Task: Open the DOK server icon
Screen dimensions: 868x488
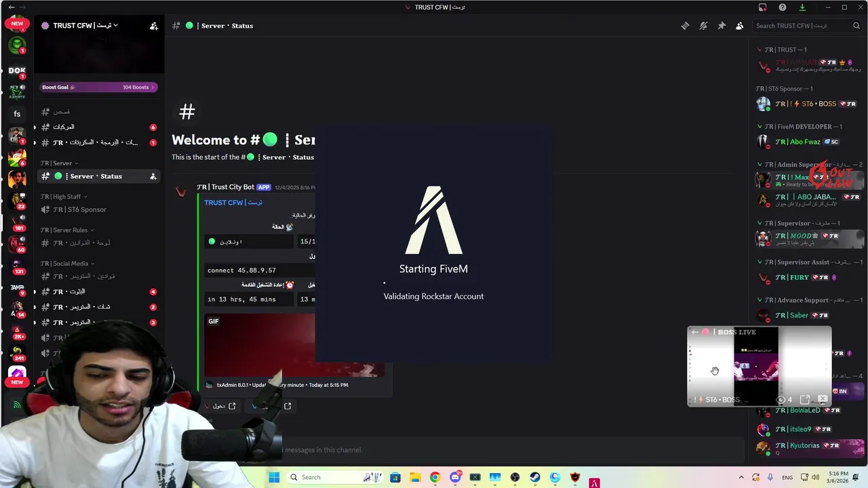Action: (x=17, y=70)
